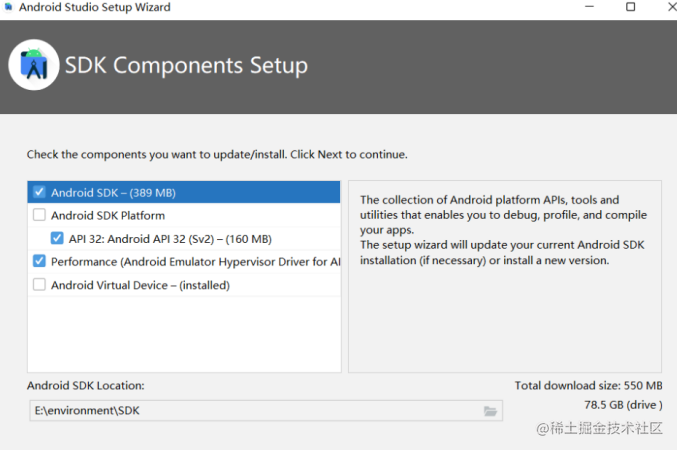The height and width of the screenshot is (450, 677).
Task: Select the Android Virtual Device row text
Action: [x=140, y=285]
